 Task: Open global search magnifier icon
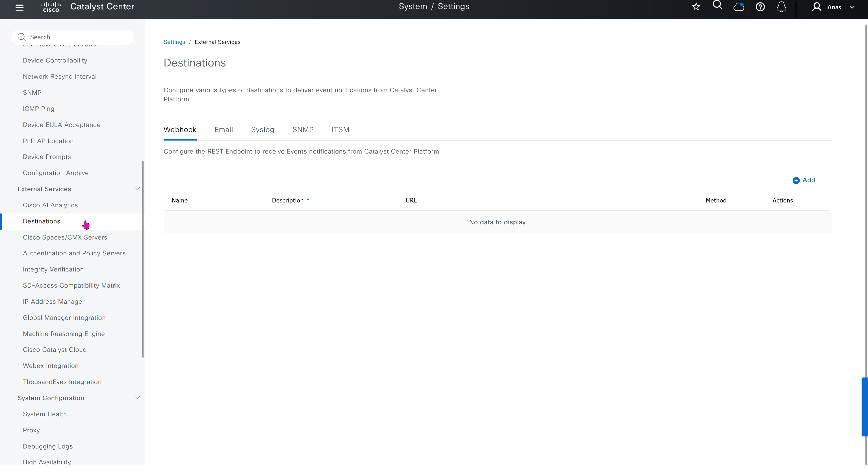pyautogui.click(x=717, y=5)
